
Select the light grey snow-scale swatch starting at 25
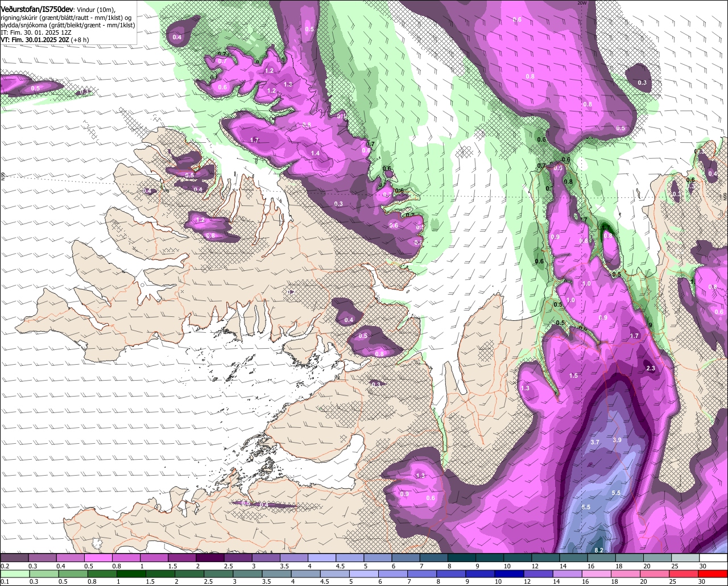tap(685, 558)
